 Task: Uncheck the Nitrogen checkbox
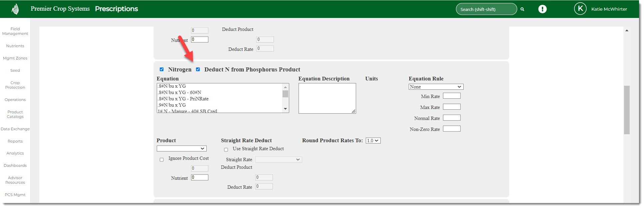coord(162,69)
